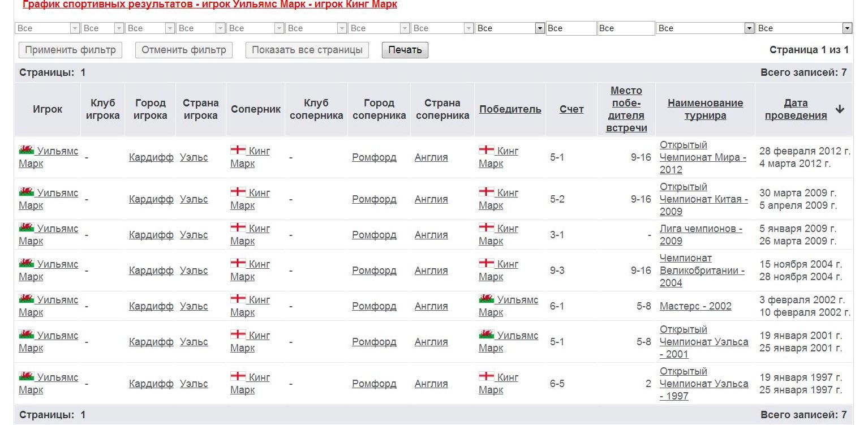Screen dimensions: 868x425
Task: Open the Победитель filter dropdown
Action: tap(539, 28)
